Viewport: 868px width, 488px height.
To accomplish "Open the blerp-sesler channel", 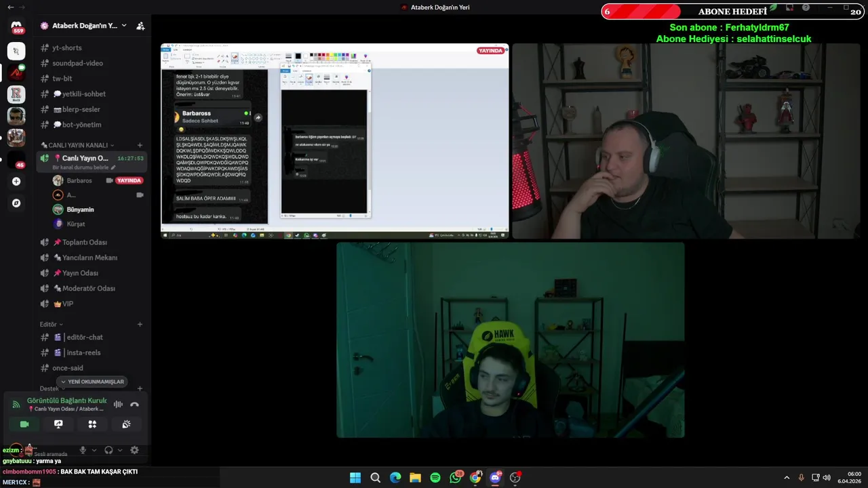I will coord(92,109).
